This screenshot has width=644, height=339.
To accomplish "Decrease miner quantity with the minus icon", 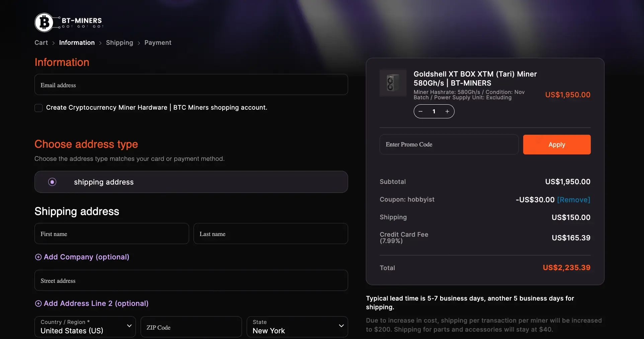I will pos(420,111).
